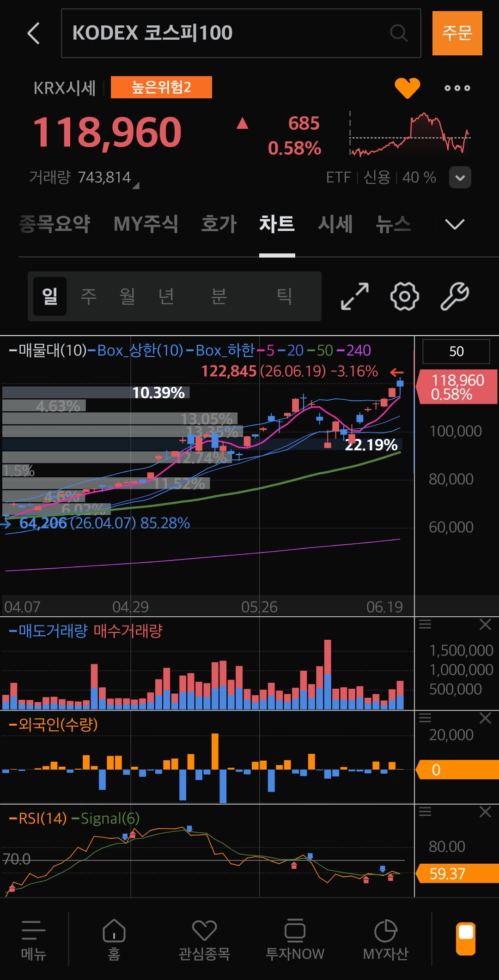Expand the trading volume corner triangle
This screenshot has width=499, height=980.
tap(136, 186)
